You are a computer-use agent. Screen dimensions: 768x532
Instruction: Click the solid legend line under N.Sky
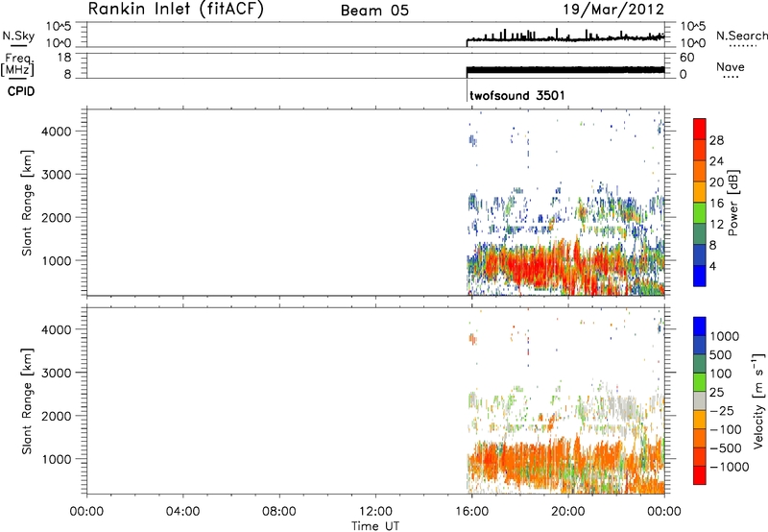18,45
